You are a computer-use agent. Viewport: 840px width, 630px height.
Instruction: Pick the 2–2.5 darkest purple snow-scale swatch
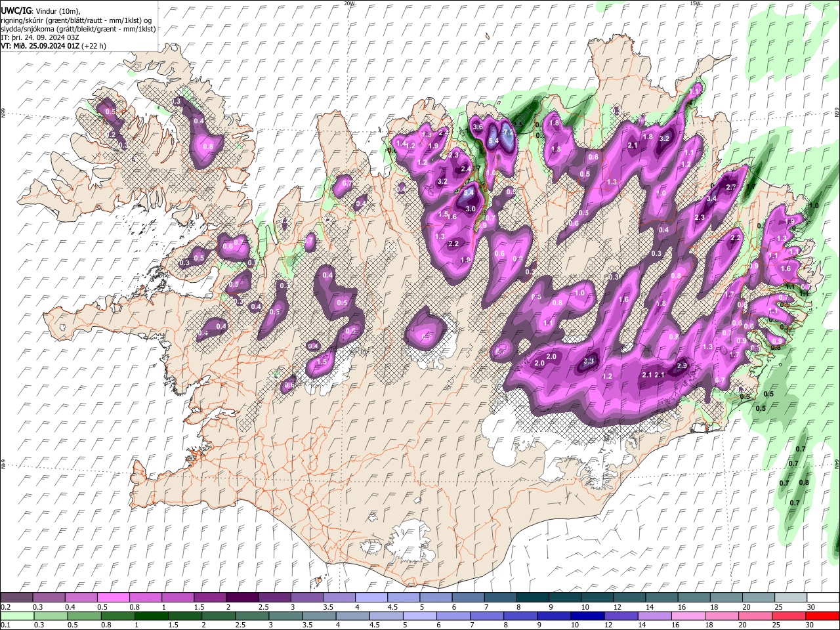[242, 598]
